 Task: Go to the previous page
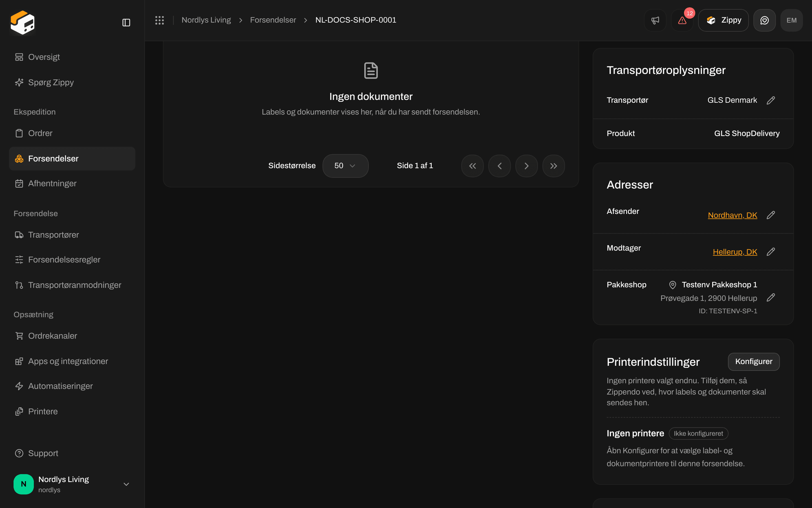pos(500,166)
